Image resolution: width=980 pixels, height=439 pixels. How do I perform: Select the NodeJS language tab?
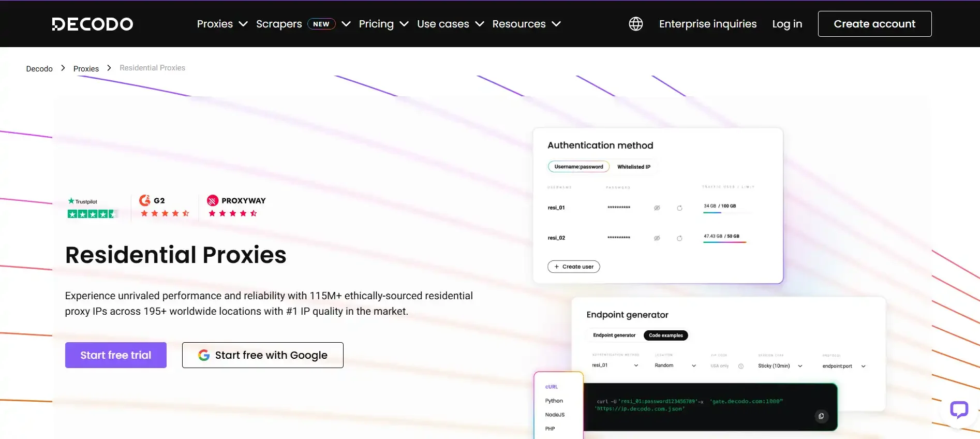[x=555, y=415]
